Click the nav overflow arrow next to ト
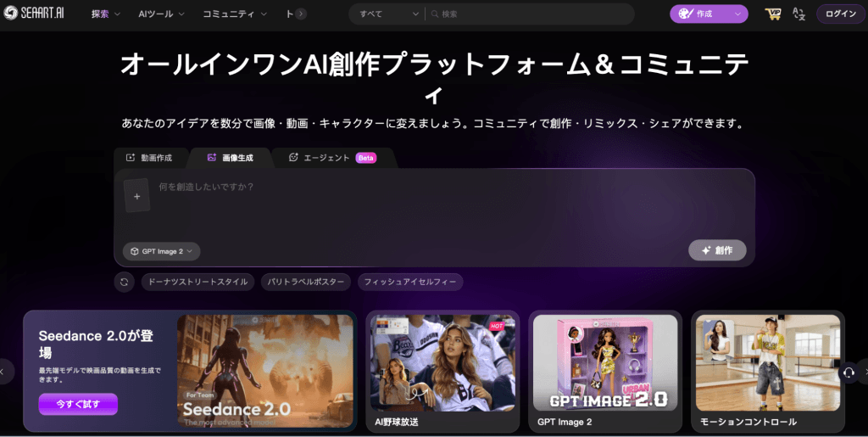 pos(301,14)
